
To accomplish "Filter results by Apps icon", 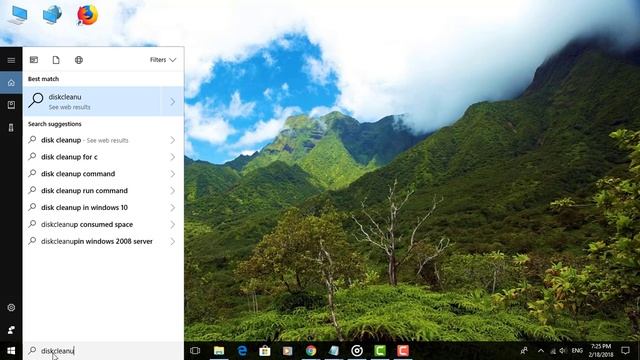I will (34, 60).
